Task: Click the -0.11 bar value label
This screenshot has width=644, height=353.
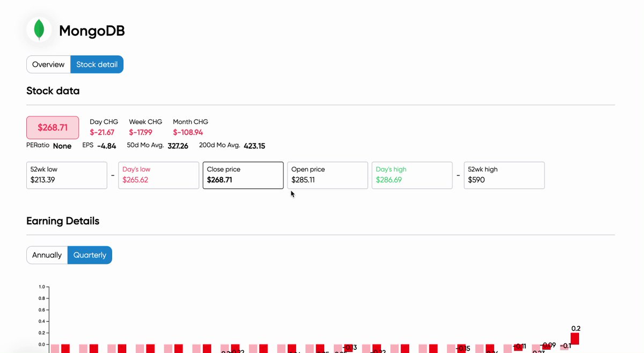Action: 520,347
